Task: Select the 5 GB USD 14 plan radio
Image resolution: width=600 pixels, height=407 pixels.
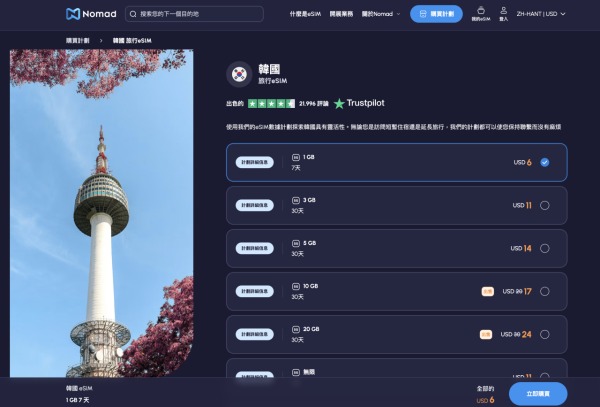Action: point(545,248)
